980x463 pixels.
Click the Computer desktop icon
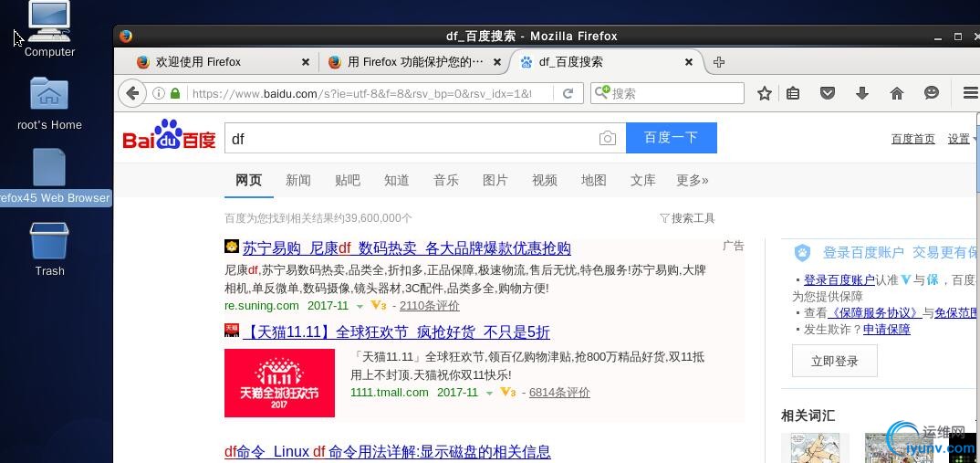48,21
